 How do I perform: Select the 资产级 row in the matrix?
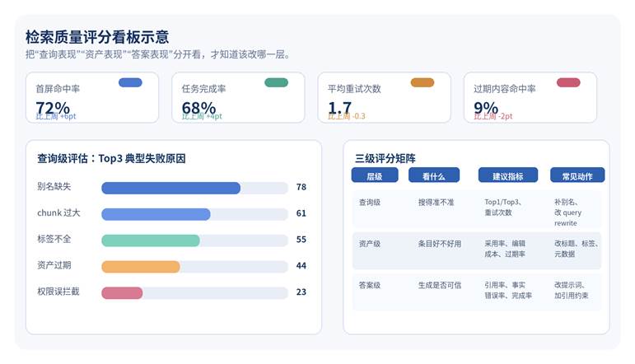pos(477,250)
